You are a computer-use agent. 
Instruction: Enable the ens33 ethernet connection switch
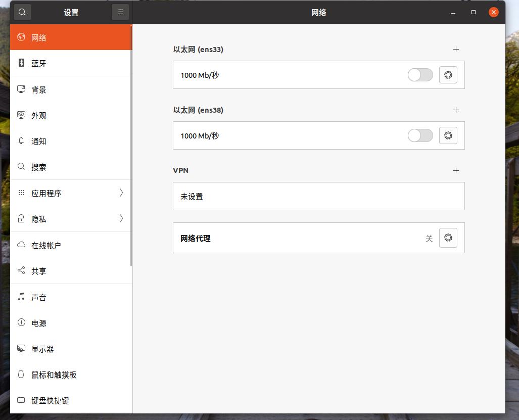420,74
